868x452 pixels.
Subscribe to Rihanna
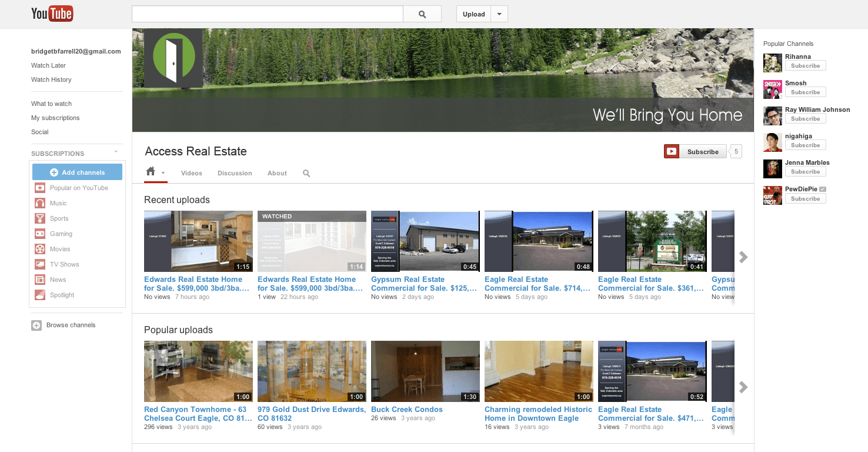[805, 66]
